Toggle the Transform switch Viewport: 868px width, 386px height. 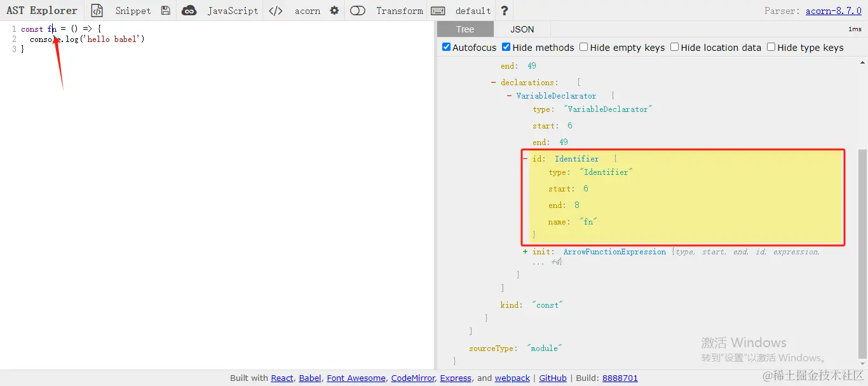(358, 11)
